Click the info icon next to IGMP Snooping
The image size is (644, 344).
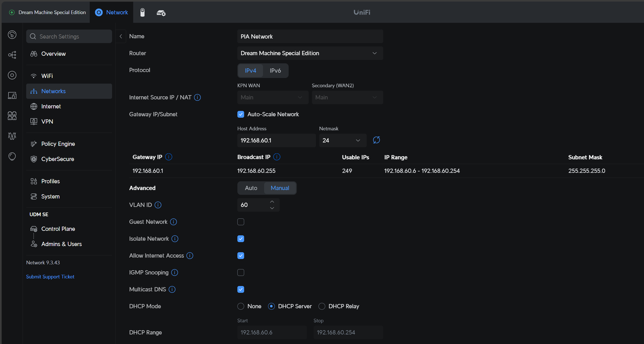(x=175, y=272)
